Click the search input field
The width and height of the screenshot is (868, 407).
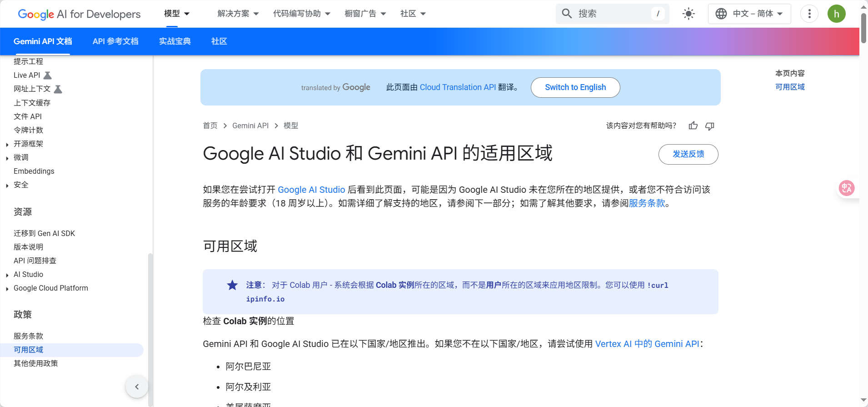[x=612, y=14]
